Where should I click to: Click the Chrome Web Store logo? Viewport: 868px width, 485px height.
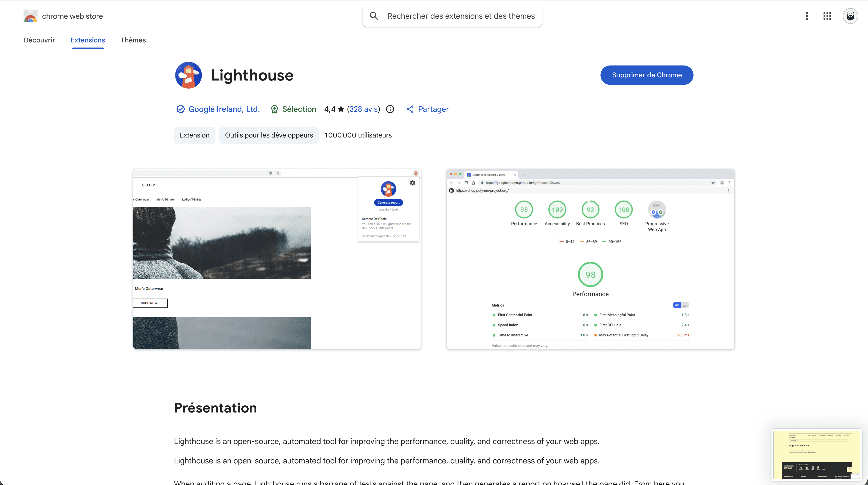point(30,16)
